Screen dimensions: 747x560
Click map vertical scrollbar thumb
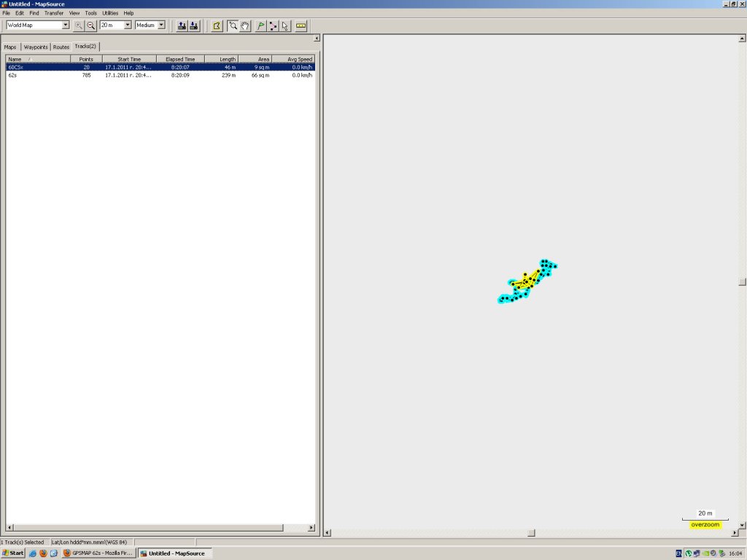[x=742, y=282]
